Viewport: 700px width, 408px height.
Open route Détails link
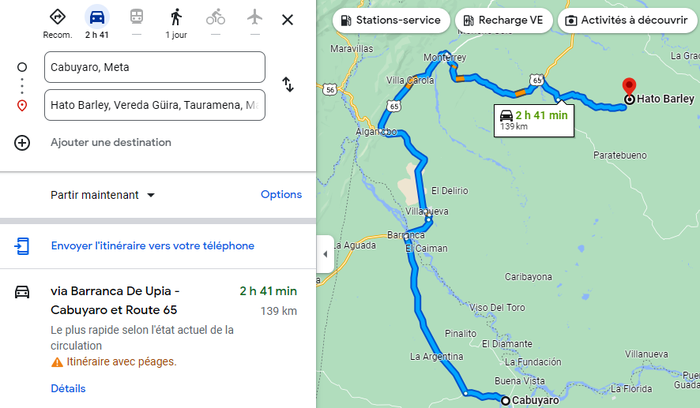68,388
